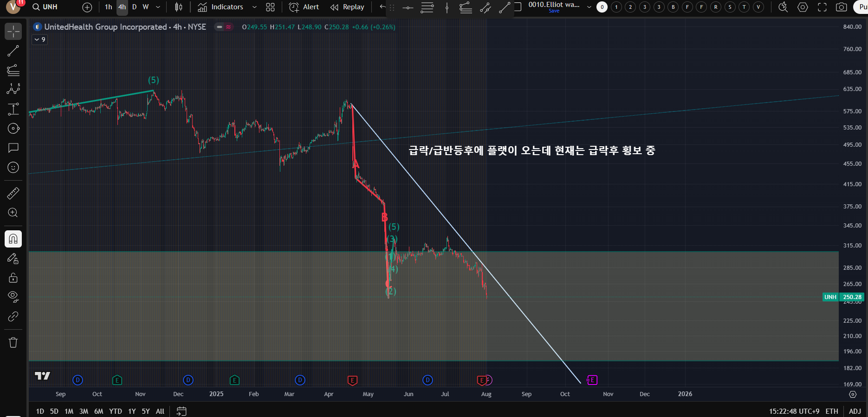The height and width of the screenshot is (417, 868).
Task: Open chart settings gear icon
Action: pyautogui.click(x=803, y=7)
